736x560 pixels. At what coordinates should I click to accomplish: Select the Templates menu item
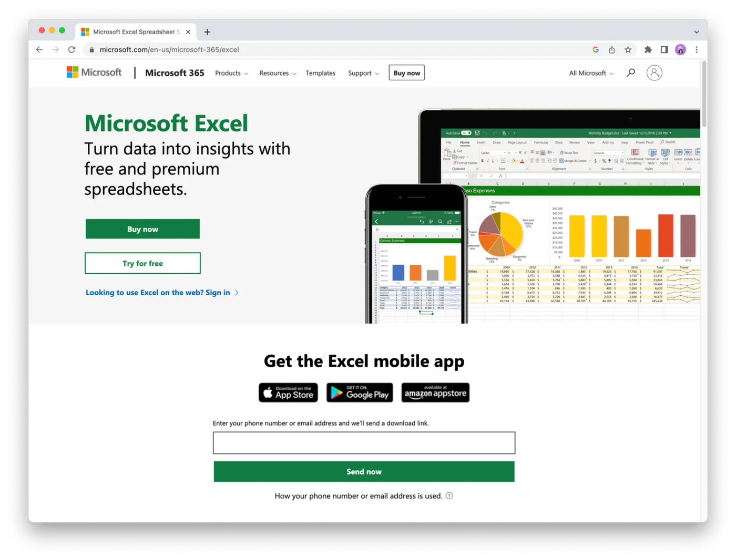pyautogui.click(x=320, y=73)
